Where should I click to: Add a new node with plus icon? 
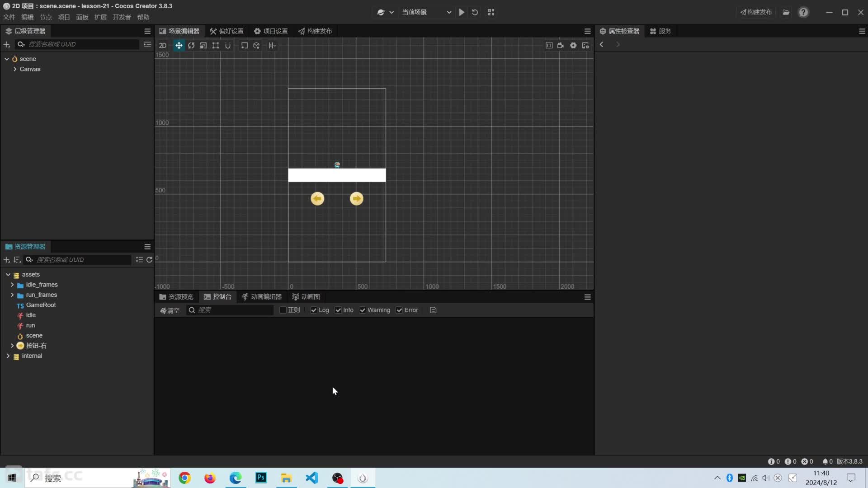coord(7,44)
